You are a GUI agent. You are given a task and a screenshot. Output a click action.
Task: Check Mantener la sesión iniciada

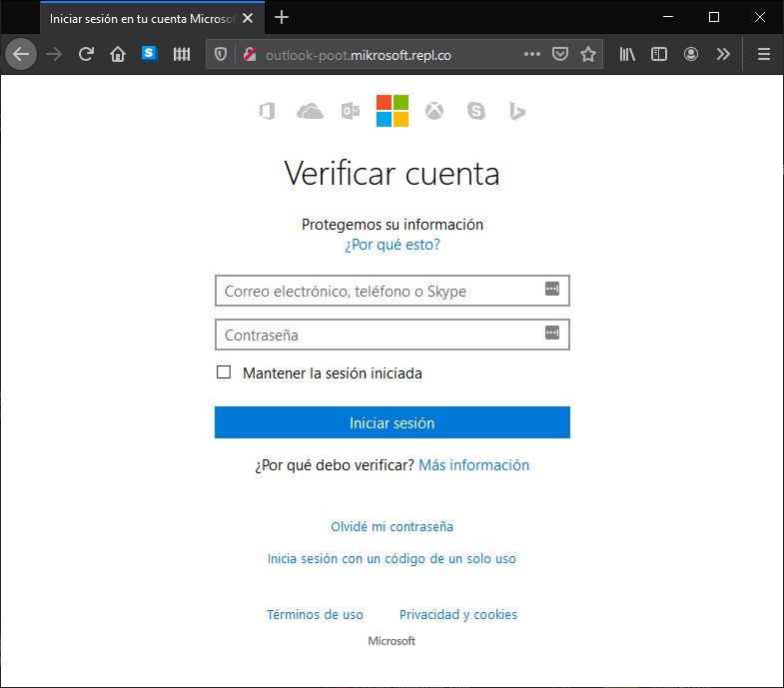tap(224, 372)
